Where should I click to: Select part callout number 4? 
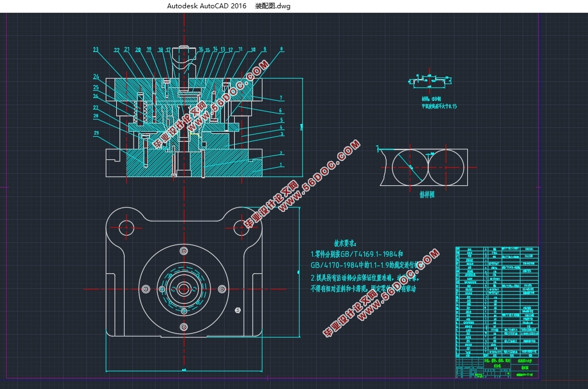click(x=281, y=127)
